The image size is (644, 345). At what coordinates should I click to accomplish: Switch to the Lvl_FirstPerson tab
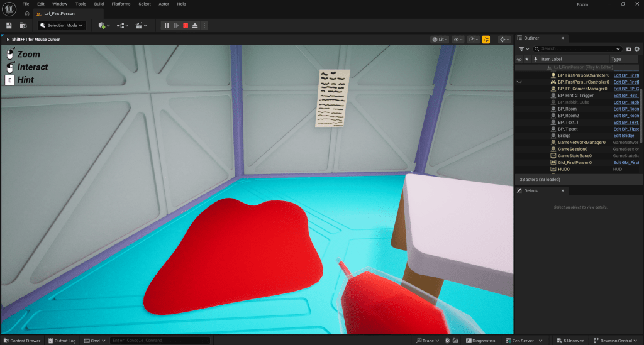tap(55, 13)
